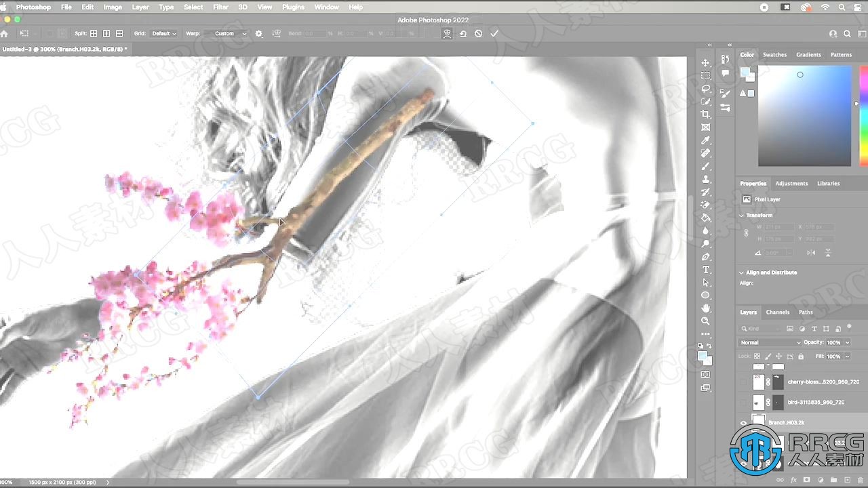
Task: Select the Paint Bucket tool
Action: [x=705, y=218]
